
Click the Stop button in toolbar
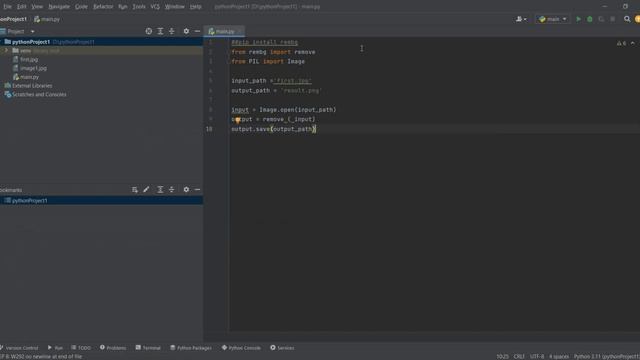pyautogui.click(x=613, y=19)
